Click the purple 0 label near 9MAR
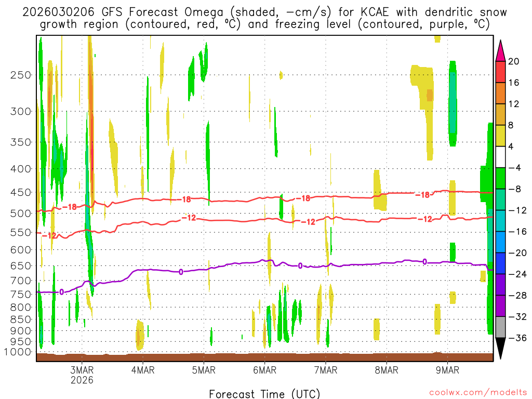The height and width of the screenshot is (399, 532). tap(425, 262)
